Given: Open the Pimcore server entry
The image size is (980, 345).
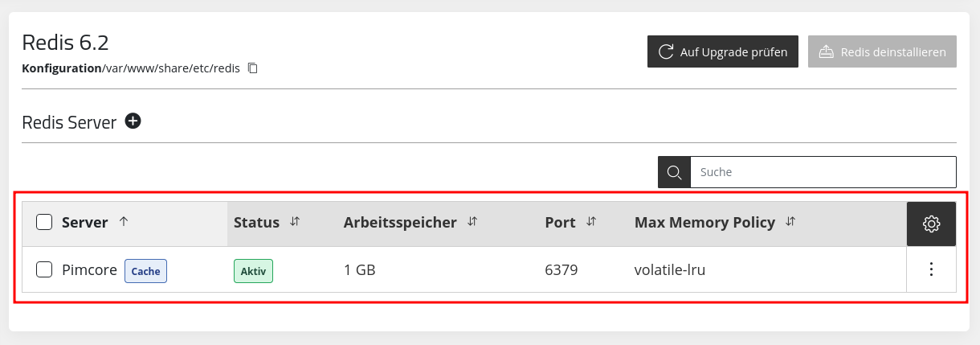Looking at the screenshot, I should (89, 270).
